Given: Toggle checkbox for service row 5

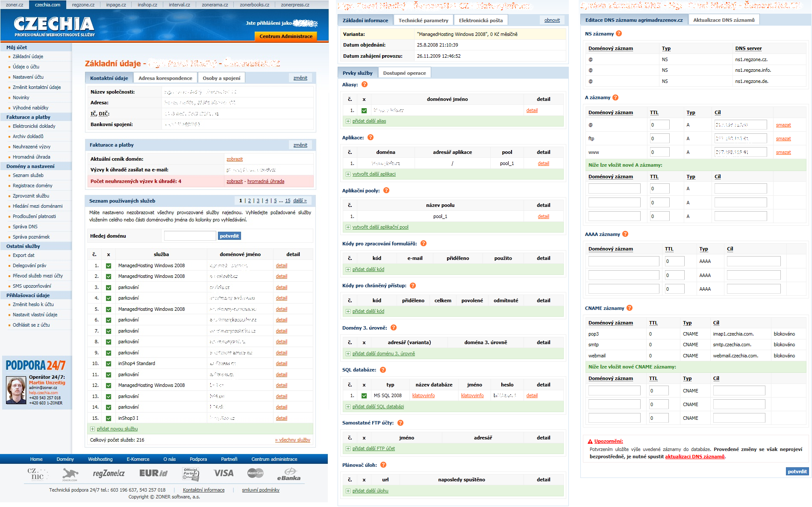Looking at the screenshot, I should [x=109, y=310].
